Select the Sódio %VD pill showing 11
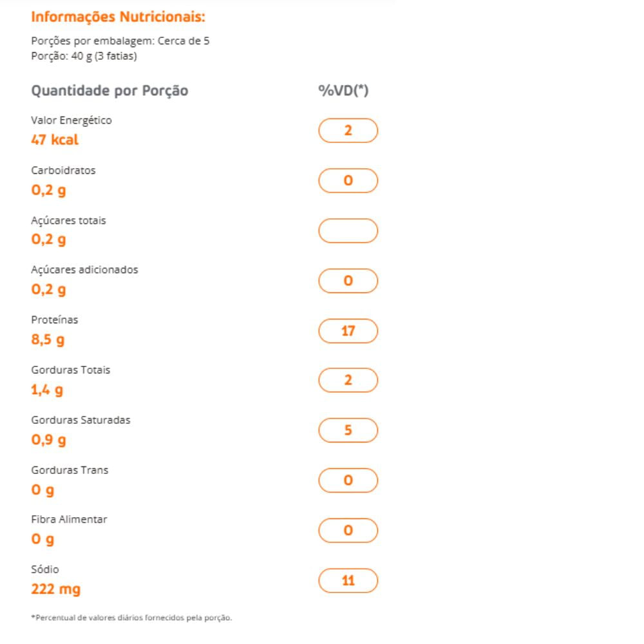Image resolution: width=644 pixels, height=644 pixels. tap(348, 581)
